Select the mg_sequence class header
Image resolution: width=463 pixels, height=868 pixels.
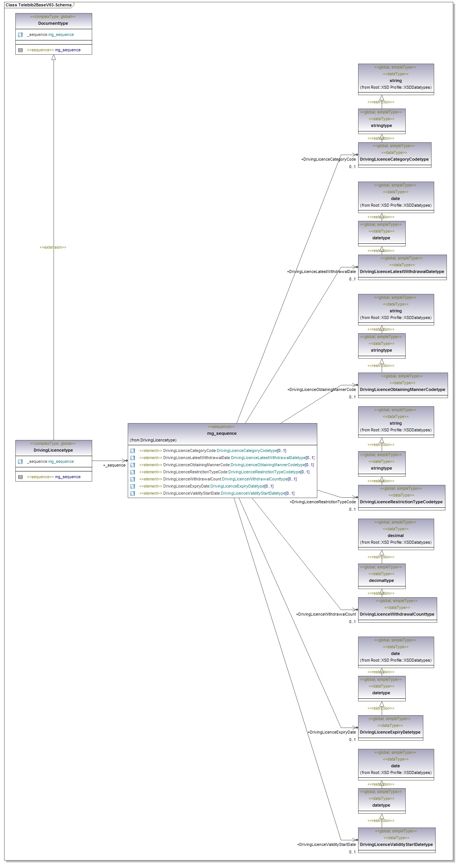coord(222,433)
